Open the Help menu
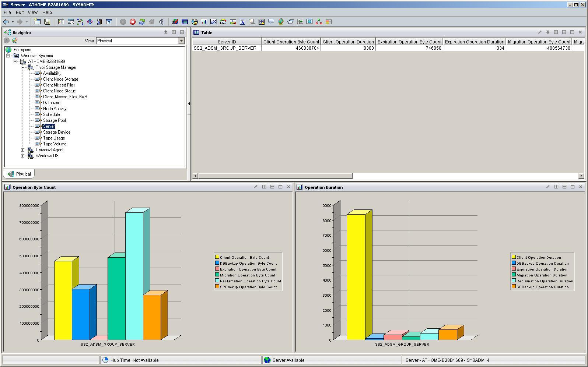588x367 pixels. (47, 13)
